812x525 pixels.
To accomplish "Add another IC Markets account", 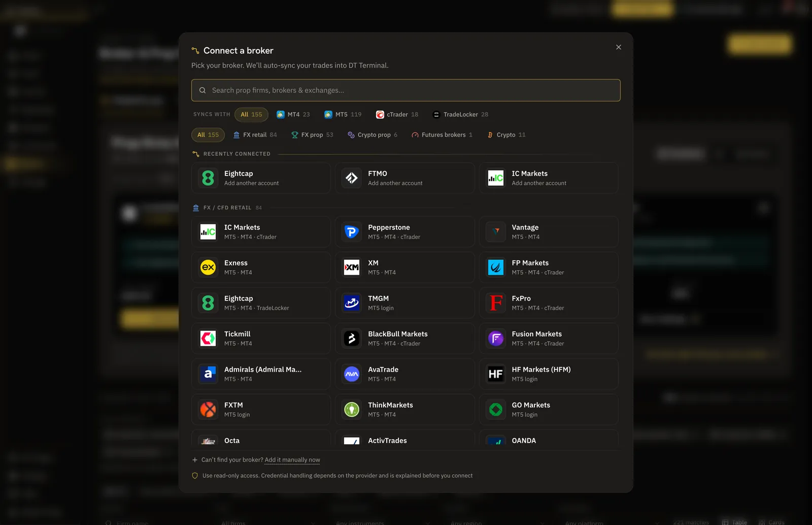I will (549, 178).
